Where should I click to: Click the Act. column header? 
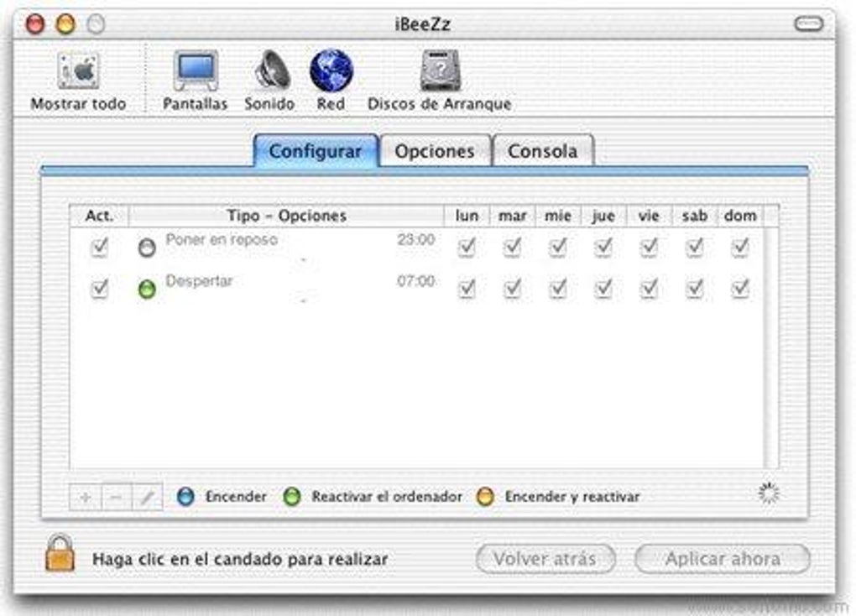99,216
